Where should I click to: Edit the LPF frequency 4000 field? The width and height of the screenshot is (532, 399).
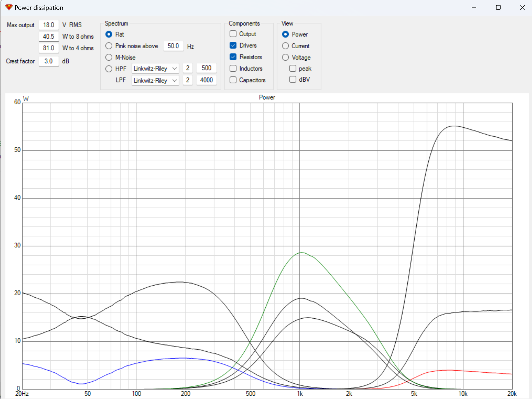206,80
